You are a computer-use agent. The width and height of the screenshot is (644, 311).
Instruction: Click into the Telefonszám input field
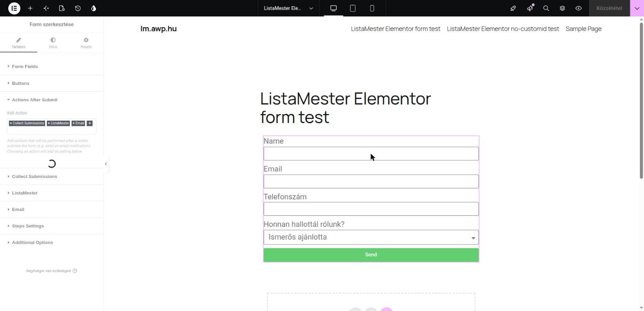click(371, 209)
